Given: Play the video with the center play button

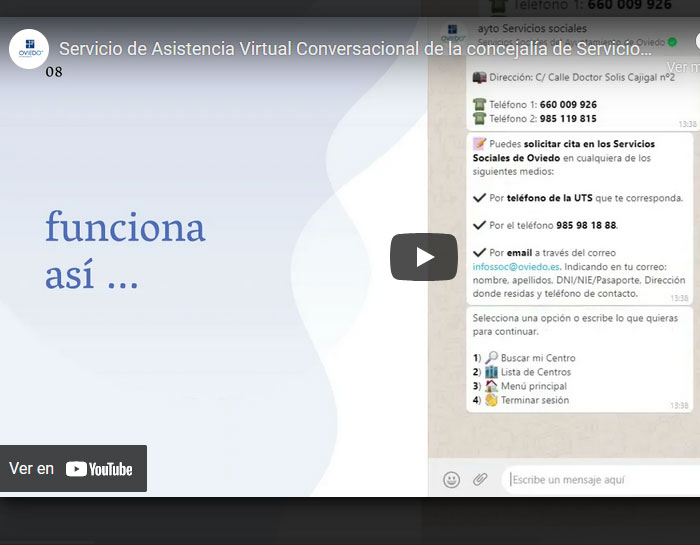Looking at the screenshot, I should pyautogui.click(x=423, y=257).
